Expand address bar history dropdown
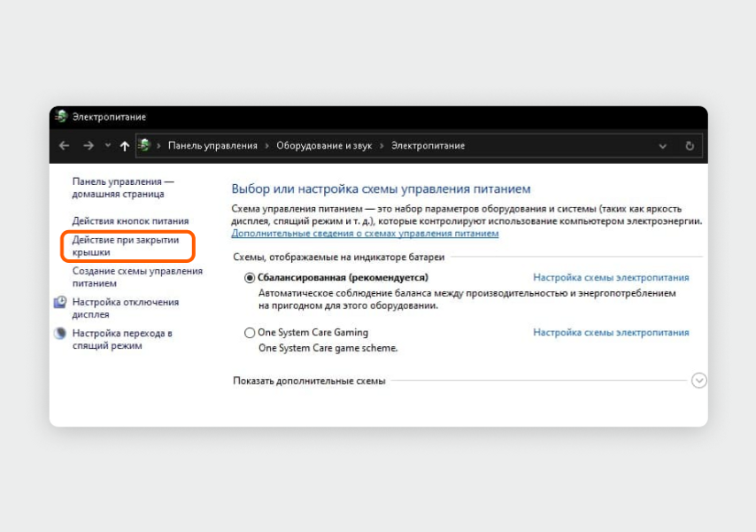The height and width of the screenshot is (532, 756). pos(663,146)
